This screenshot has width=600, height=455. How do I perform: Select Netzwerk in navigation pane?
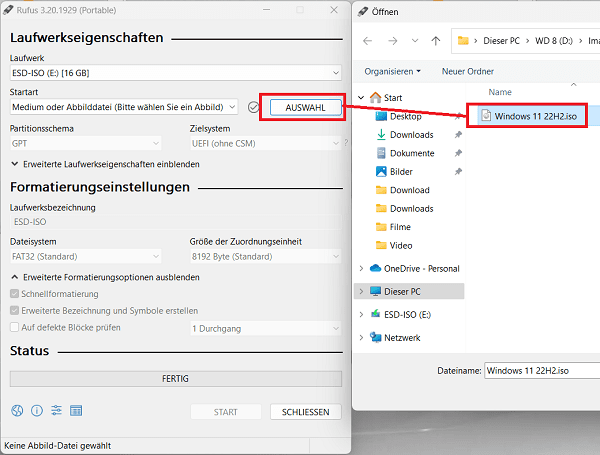(402, 338)
